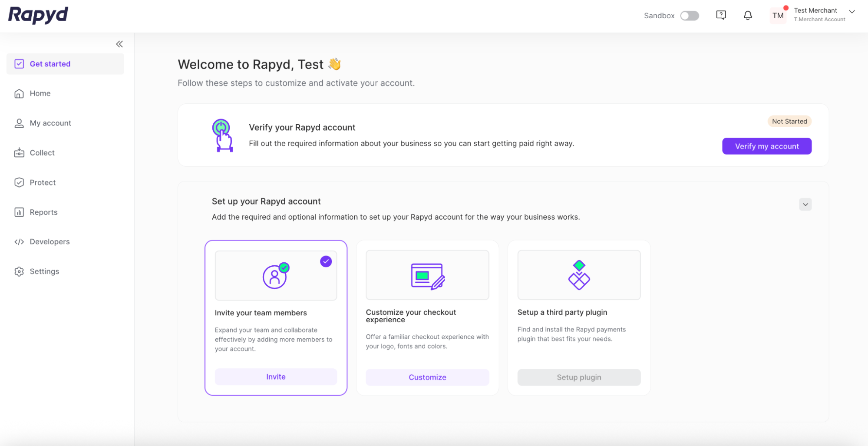Open the Settings gear in sidebar

[x=19, y=271]
